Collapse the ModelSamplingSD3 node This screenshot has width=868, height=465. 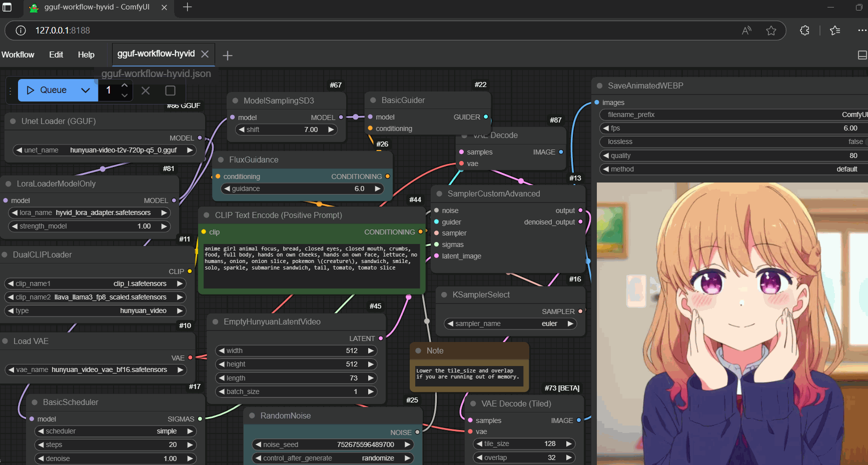pos(235,100)
